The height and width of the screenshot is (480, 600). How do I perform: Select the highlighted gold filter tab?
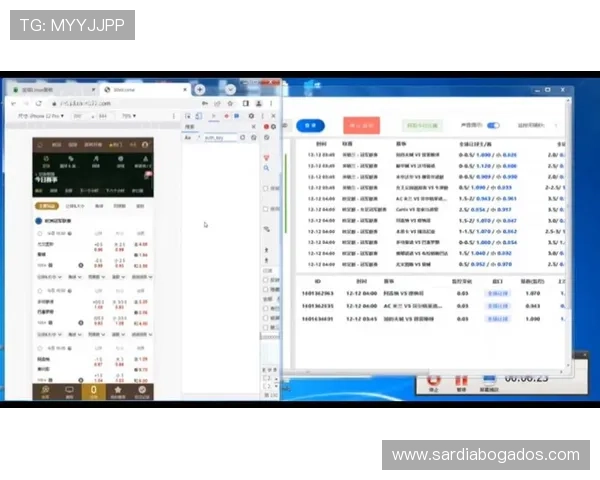[x=47, y=206]
